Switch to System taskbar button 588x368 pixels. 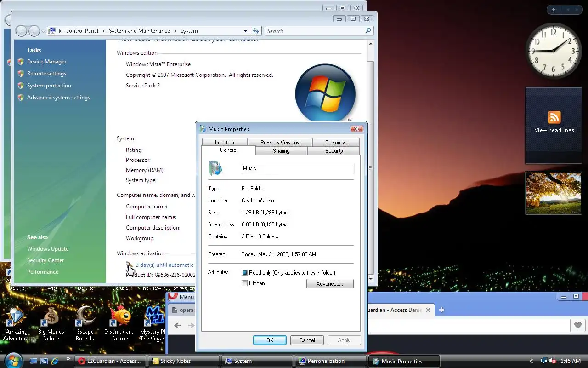(x=257, y=361)
